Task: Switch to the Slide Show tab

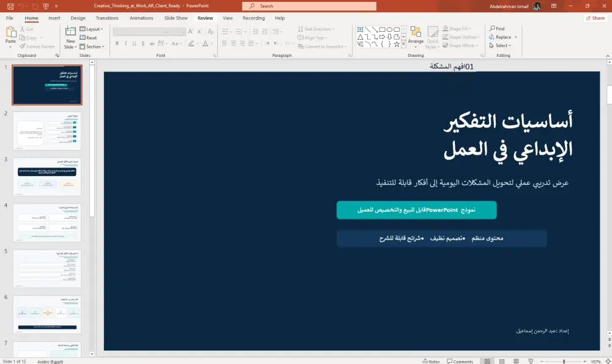Action: (176, 18)
